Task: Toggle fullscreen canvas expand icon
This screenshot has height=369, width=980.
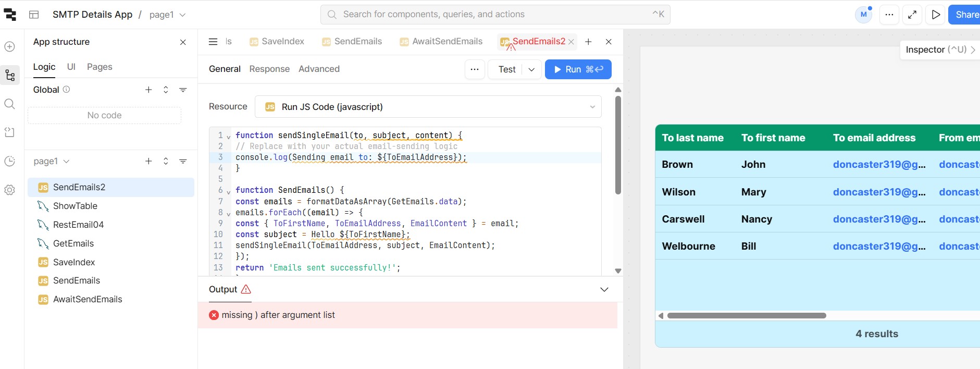Action: [912, 15]
